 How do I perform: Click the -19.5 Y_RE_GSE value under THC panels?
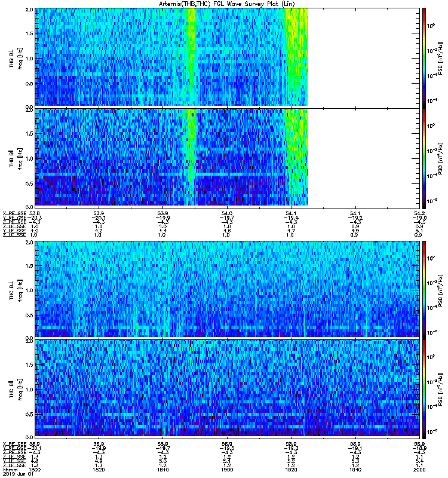pos(227,448)
